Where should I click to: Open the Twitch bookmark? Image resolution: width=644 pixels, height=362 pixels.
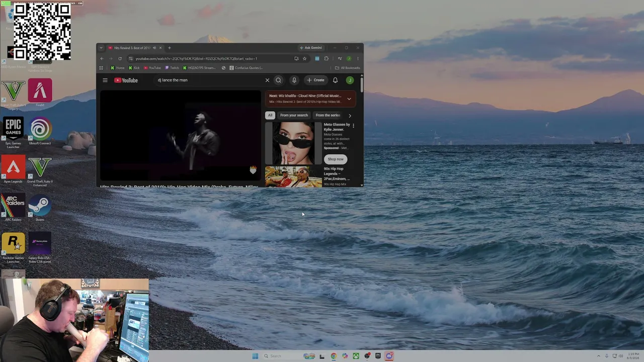coord(172,68)
